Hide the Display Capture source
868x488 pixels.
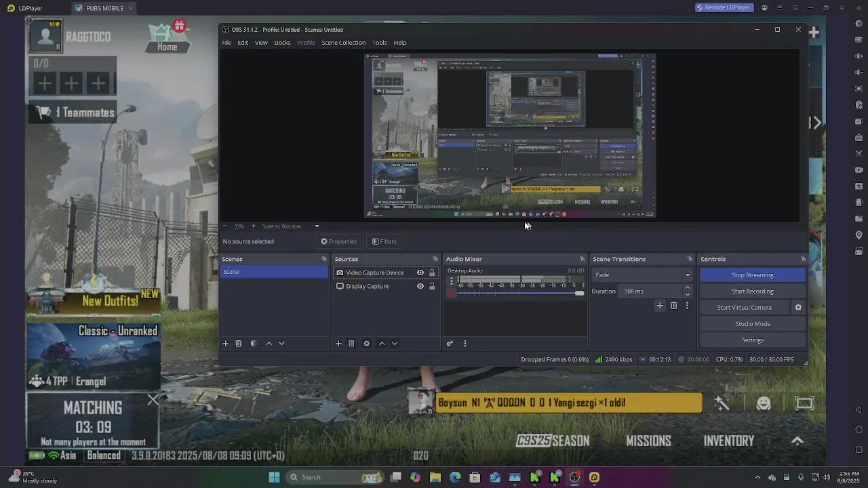[x=420, y=286]
